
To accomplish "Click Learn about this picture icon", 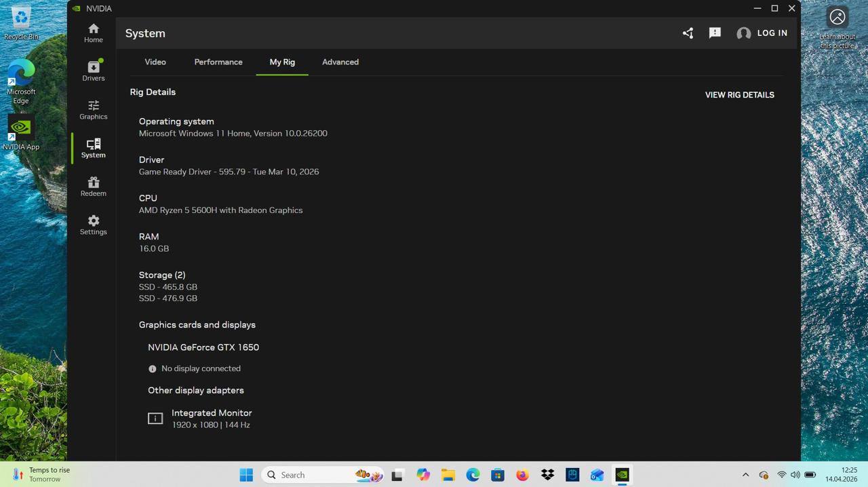I will pos(837,27).
